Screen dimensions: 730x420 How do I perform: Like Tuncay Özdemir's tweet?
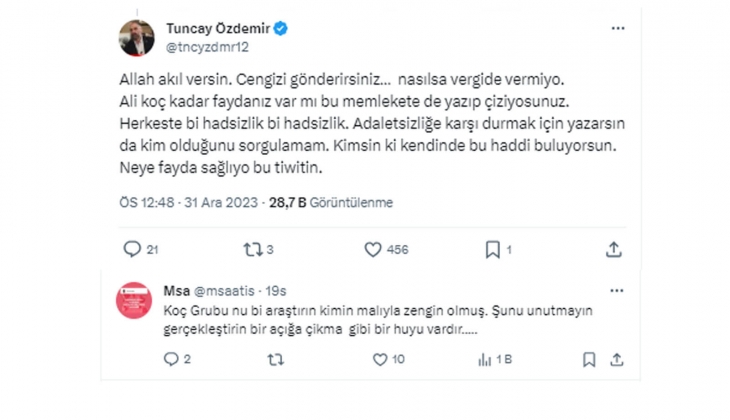coord(372,249)
